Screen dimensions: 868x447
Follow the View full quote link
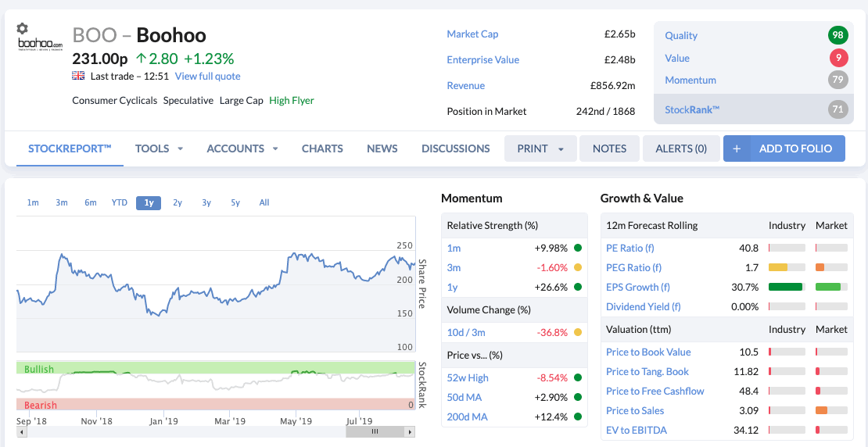[207, 76]
